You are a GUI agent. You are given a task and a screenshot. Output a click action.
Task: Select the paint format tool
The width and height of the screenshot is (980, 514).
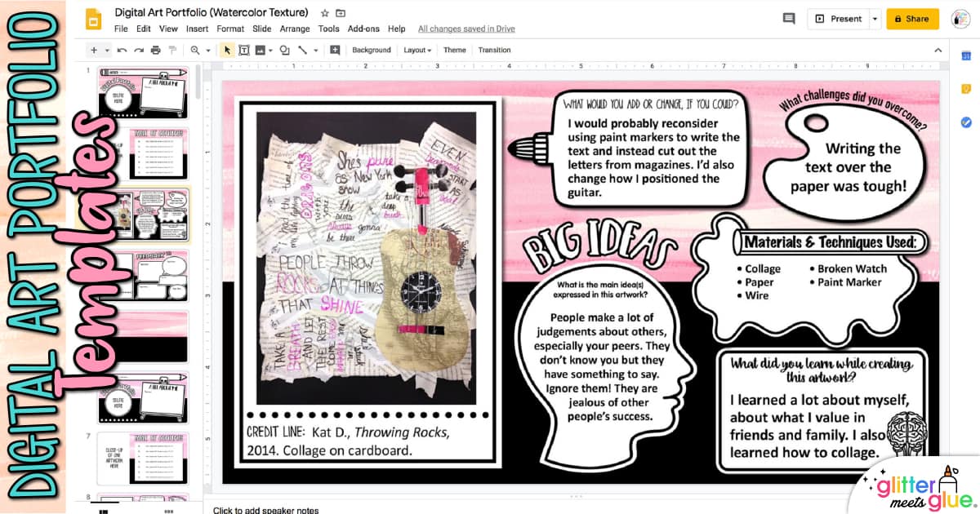click(x=172, y=50)
